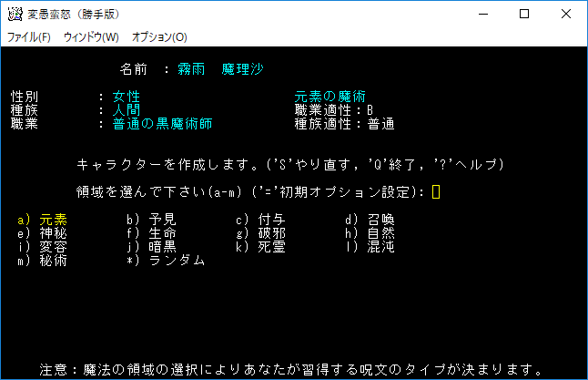
Task: Maximize the game window
Action: point(524,14)
